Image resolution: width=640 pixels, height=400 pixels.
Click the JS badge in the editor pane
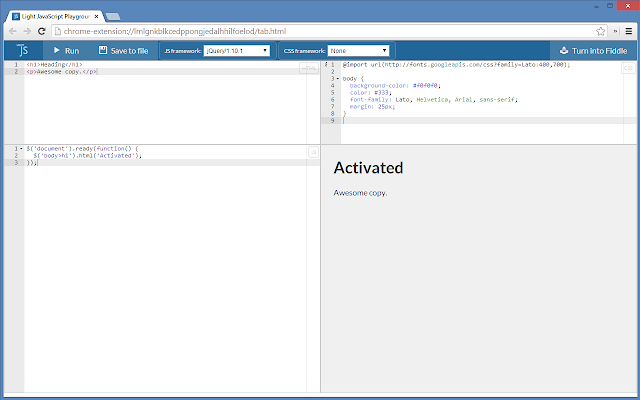pos(313,152)
